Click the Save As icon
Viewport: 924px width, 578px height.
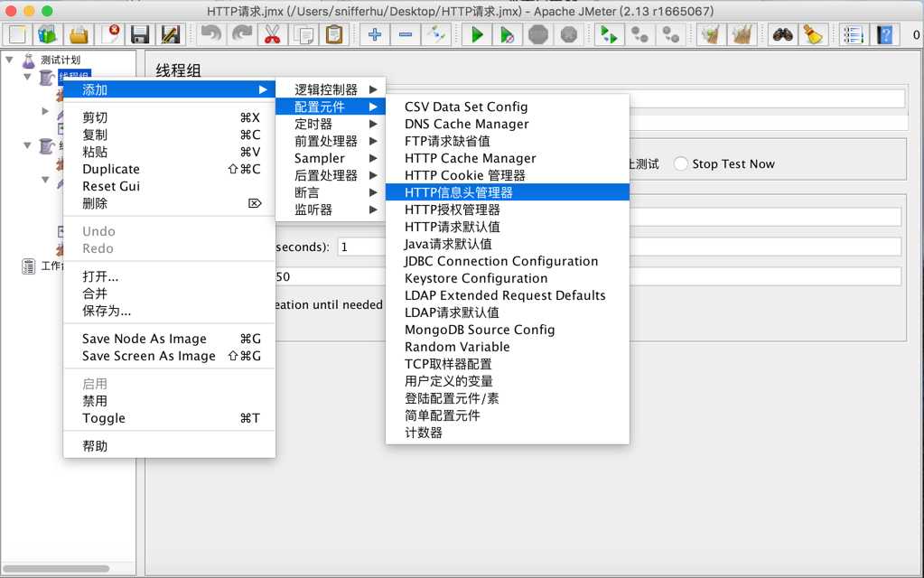pos(171,34)
